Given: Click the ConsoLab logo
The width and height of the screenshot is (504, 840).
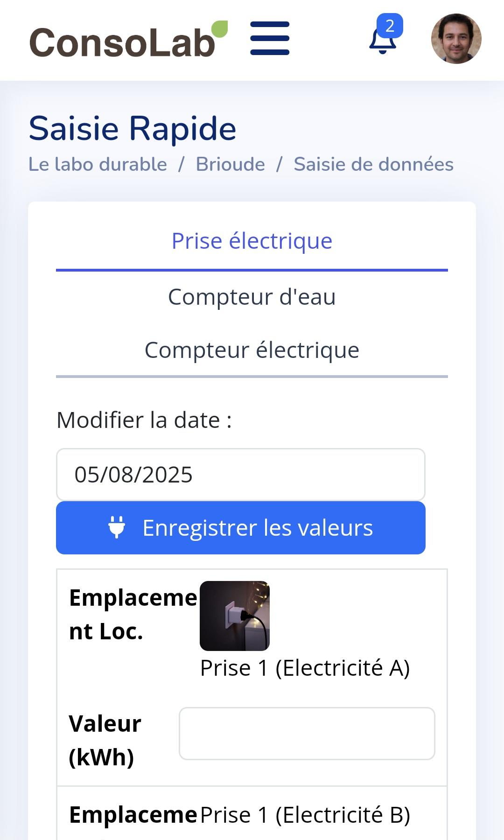Looking at the screenshot, I should tap(122, 42).
